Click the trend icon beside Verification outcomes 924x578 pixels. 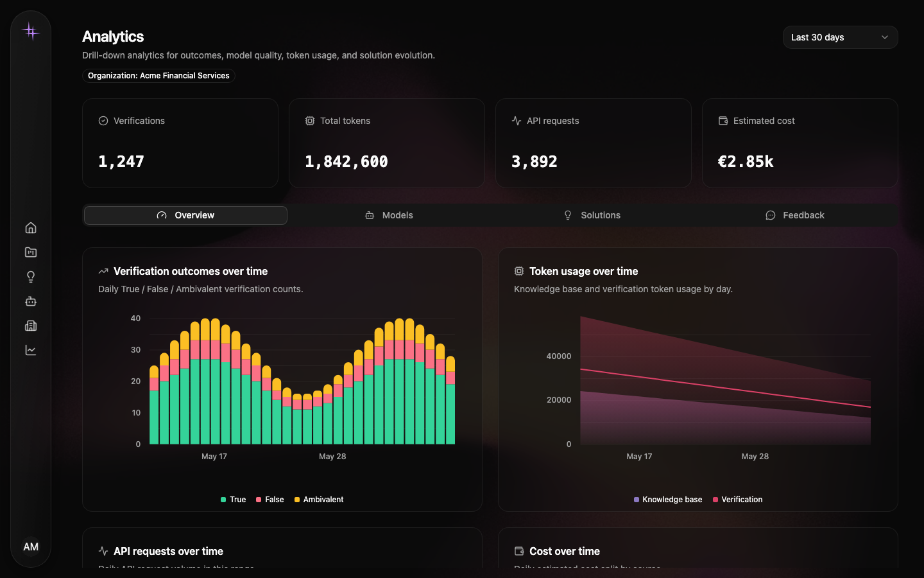pos(103,271)
